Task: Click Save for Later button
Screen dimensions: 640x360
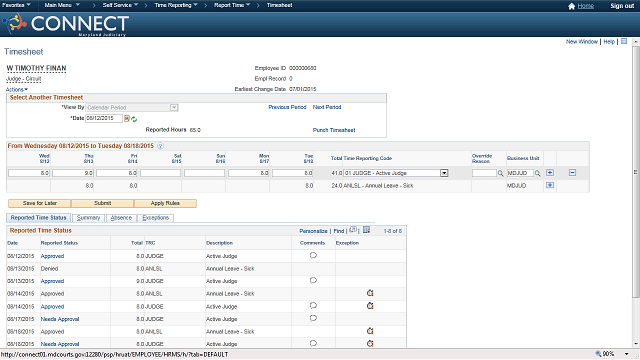Action: [x=40, y=203]
